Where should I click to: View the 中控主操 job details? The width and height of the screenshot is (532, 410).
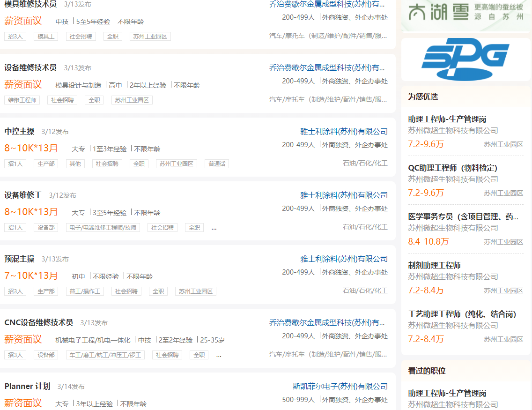point(19,131)
